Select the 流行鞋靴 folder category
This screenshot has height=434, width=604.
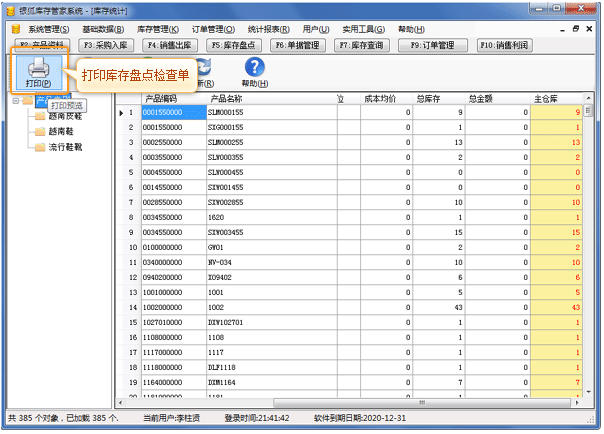point(63,146)
